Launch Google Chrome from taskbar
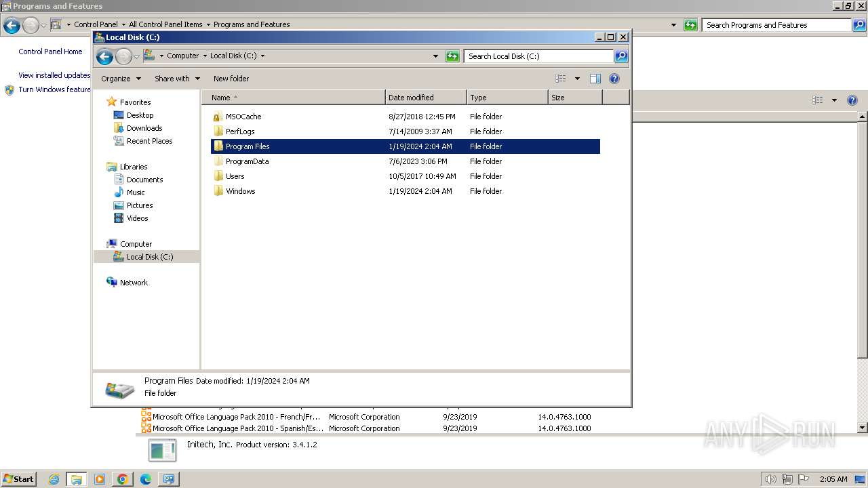868x488 pixels. pos(123,479)
